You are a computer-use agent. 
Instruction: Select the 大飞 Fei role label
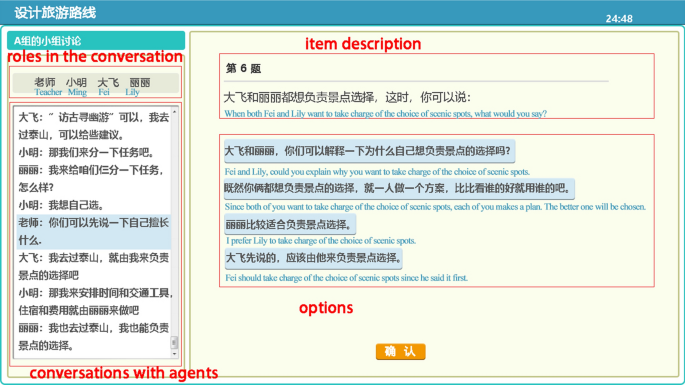[107, 86]
